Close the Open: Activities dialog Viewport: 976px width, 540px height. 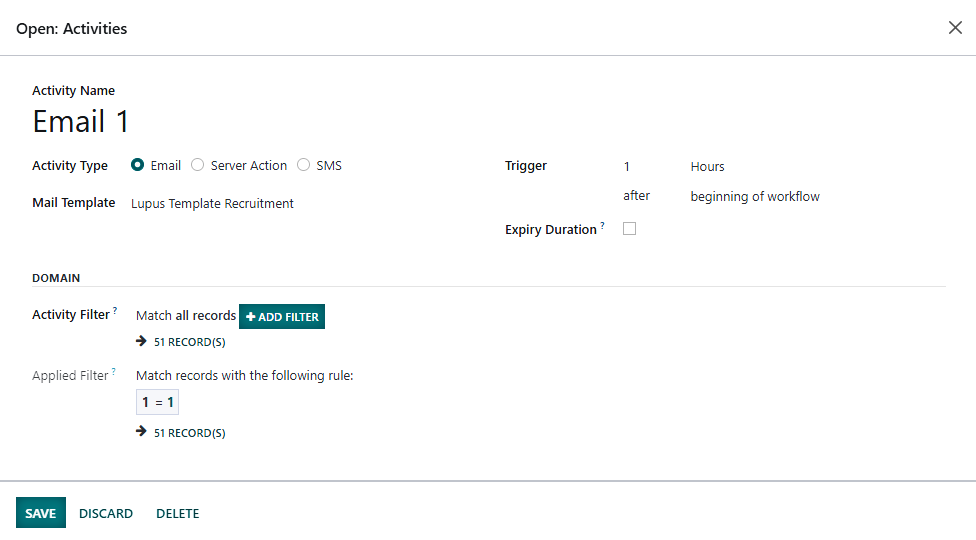pos(955,28)
